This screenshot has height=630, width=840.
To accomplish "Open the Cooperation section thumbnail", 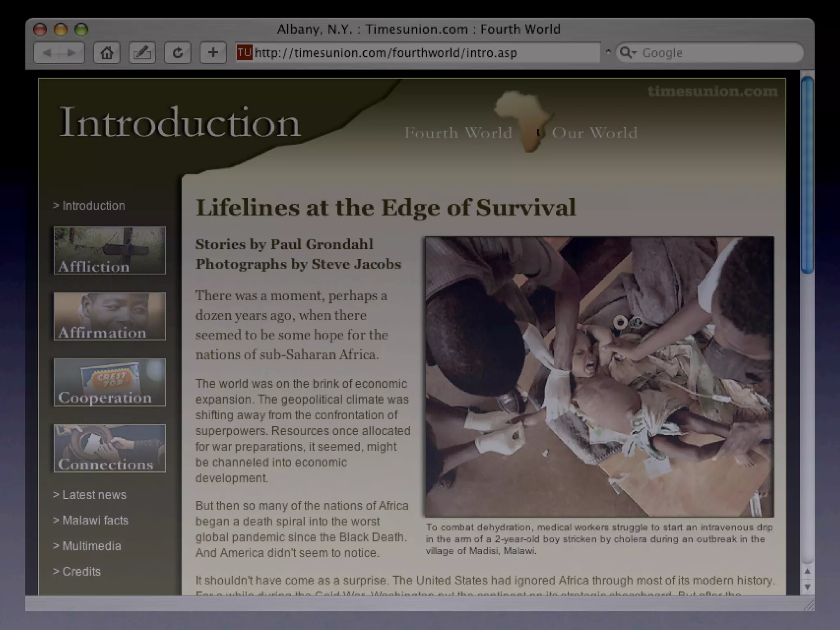I will click(110, 382).
